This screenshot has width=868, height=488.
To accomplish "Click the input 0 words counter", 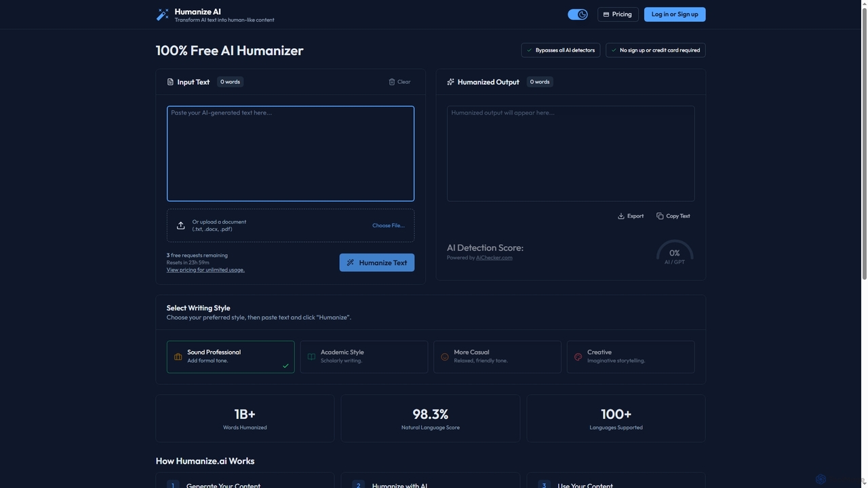I will (x=230, y=82).
